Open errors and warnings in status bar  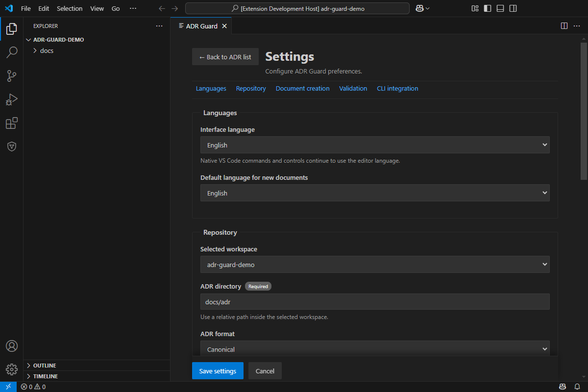click(x=33, y=387)
